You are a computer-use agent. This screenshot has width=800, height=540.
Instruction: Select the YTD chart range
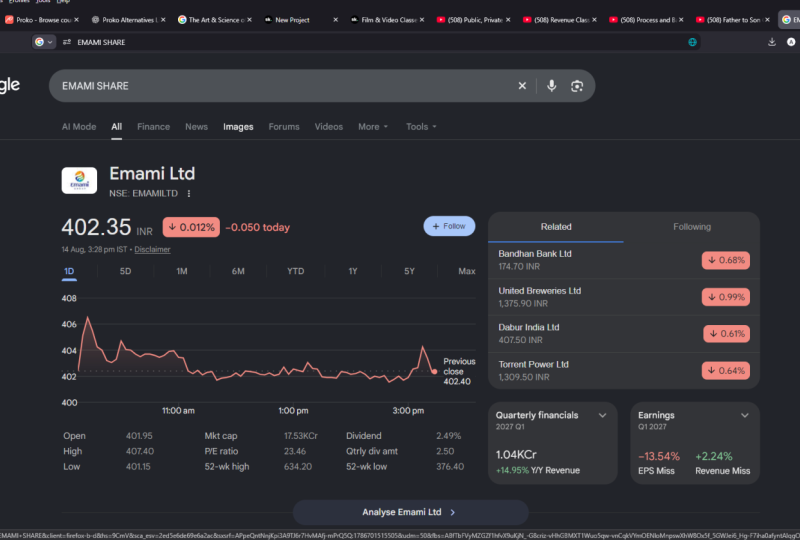click(x=295, y=271)
